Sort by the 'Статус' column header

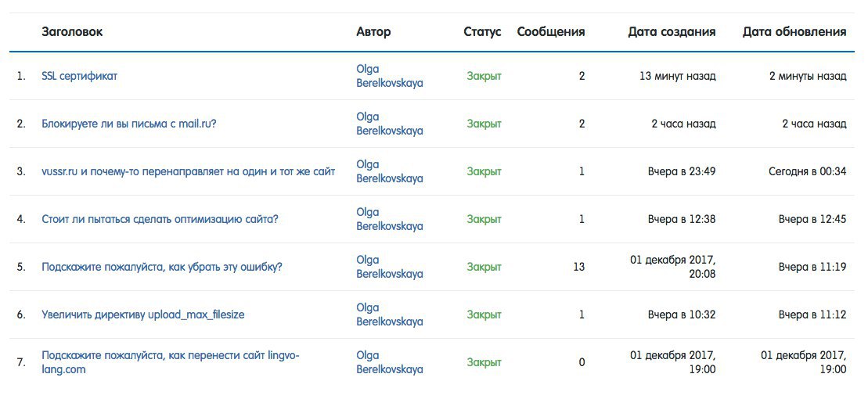[x=483, y=32]
